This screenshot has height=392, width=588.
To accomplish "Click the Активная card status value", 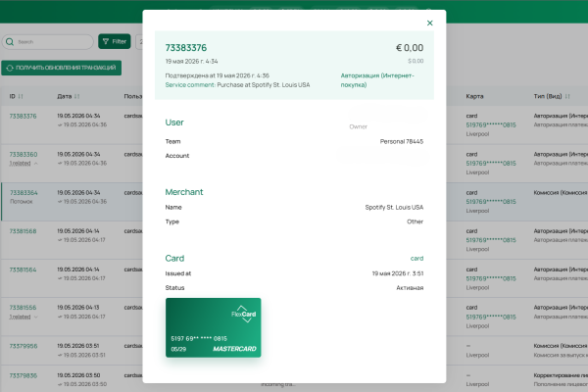I will [x=410, y=288].
